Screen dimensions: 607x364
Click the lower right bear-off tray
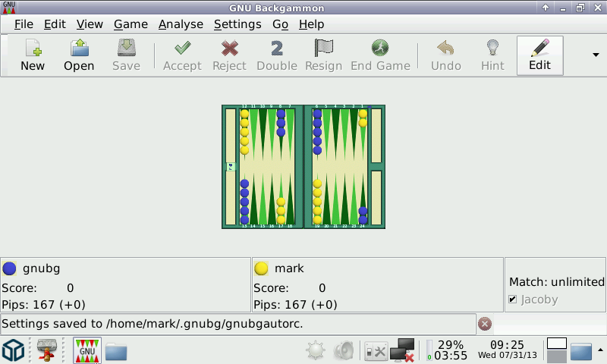coord(376,198)
